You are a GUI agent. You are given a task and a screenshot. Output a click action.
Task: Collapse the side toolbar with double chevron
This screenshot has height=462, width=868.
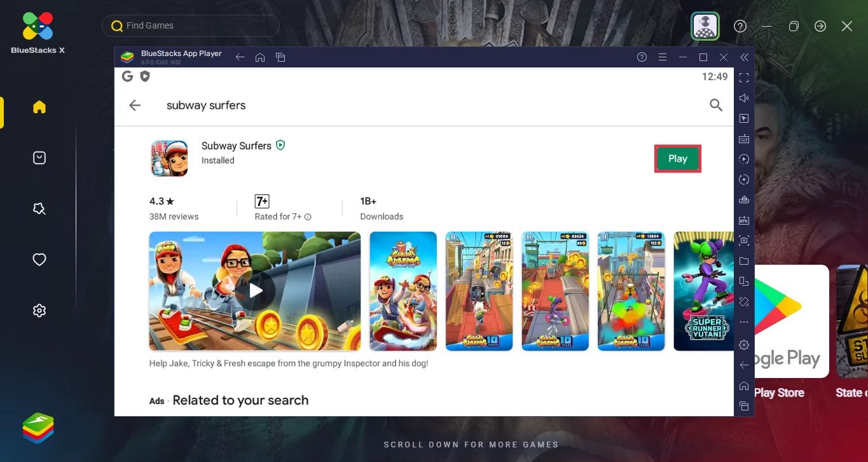[744, 57]
